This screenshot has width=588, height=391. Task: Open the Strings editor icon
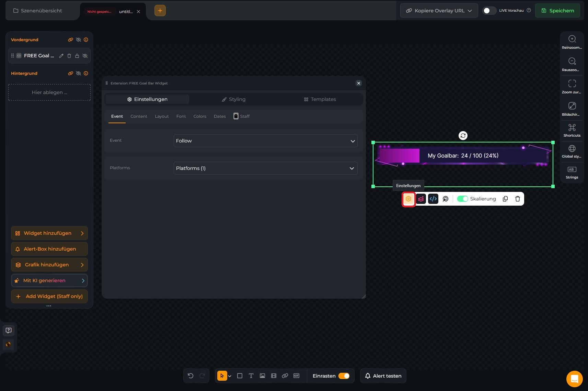coord(572,170)
